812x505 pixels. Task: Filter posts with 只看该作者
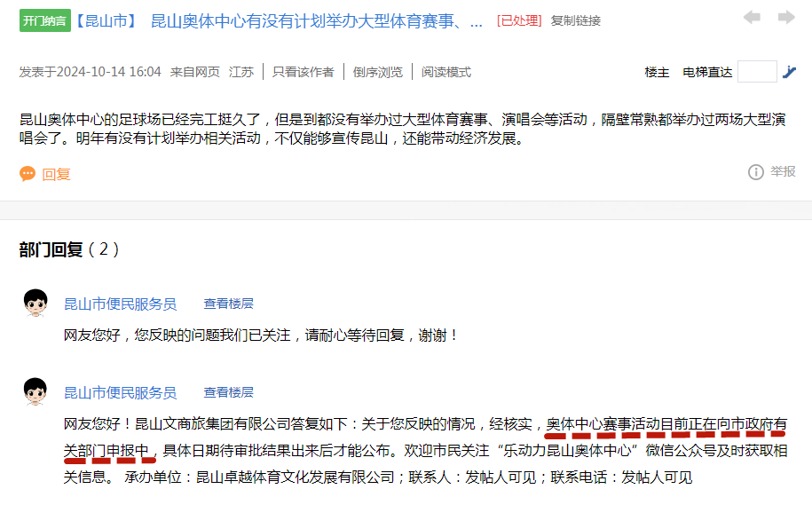pyautogui.click(x=303, y=72)
